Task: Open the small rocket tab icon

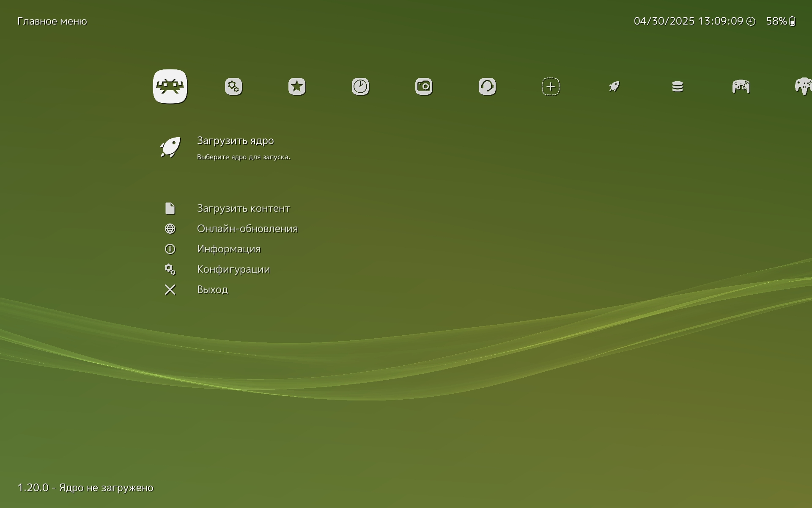Action: (x=614, y=86)
